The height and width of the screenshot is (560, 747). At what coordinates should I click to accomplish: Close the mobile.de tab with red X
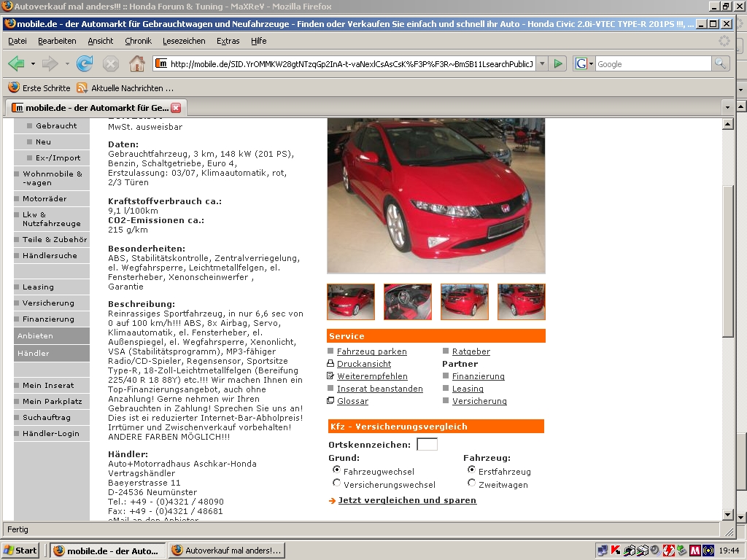pyautogui.click(x=176, y=108)
